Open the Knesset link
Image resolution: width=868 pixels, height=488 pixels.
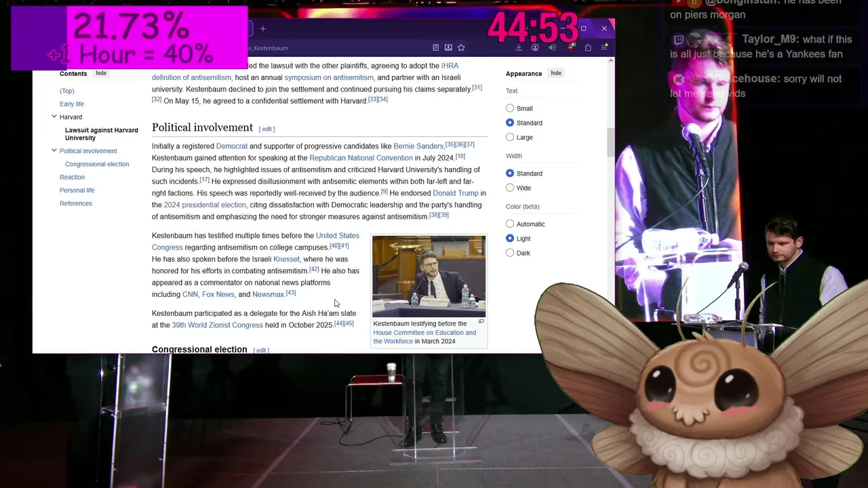(286, 259)
